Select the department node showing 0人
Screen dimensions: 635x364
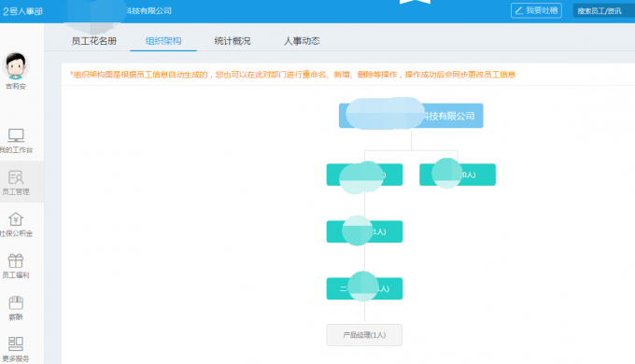coord(458,175)
